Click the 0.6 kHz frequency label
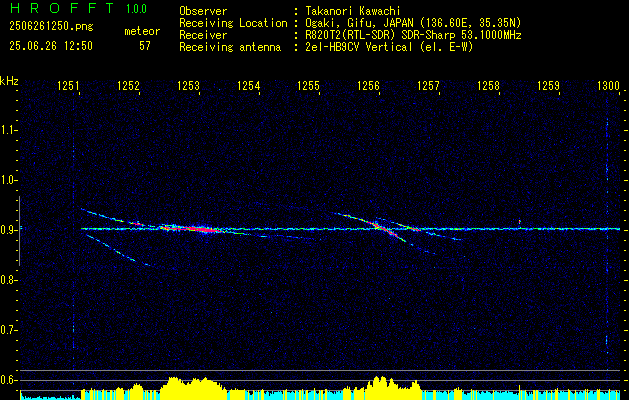Viewport: 629px width, 400px height. [x=7, y=380]
